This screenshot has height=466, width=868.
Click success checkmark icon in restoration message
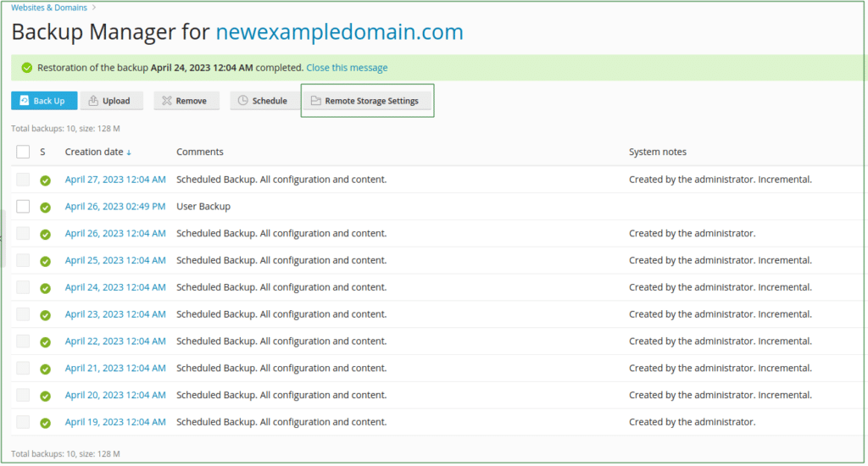pyautogui.click(x=26, y=68)
